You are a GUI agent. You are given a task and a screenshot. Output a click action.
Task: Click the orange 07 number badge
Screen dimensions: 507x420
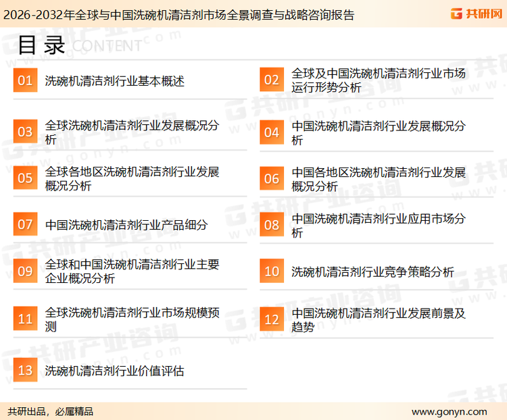tap(25, 224)
